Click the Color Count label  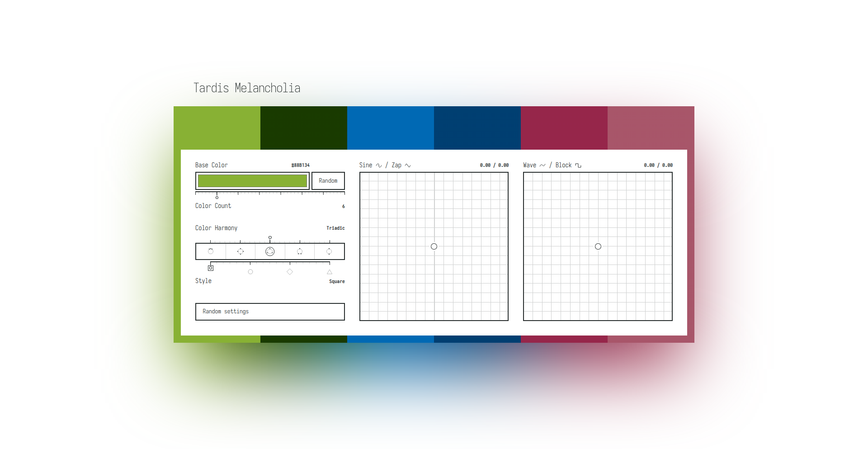coord(213,206)
